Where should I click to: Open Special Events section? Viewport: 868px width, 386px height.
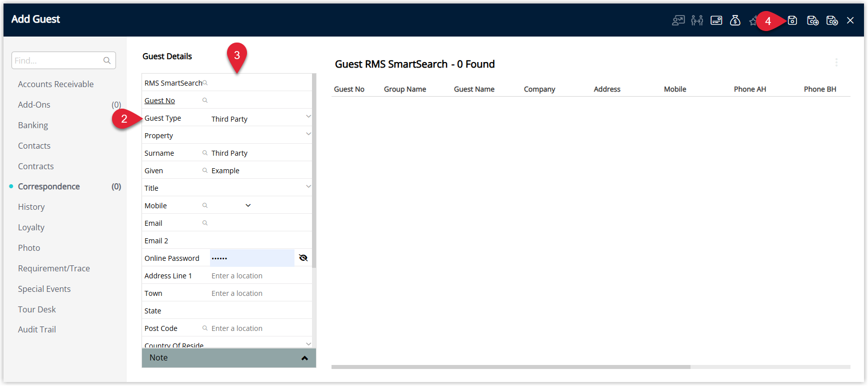(44, 289)
